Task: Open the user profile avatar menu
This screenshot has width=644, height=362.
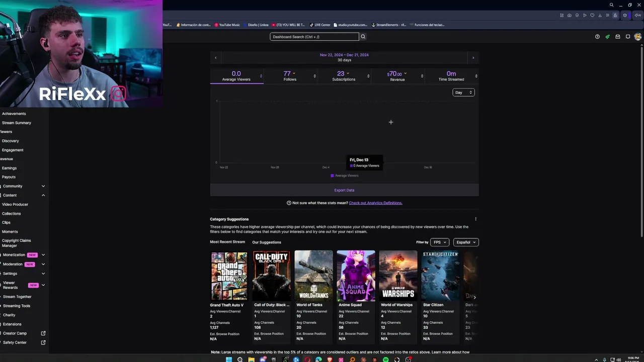Action: click(x=638, y=37)
